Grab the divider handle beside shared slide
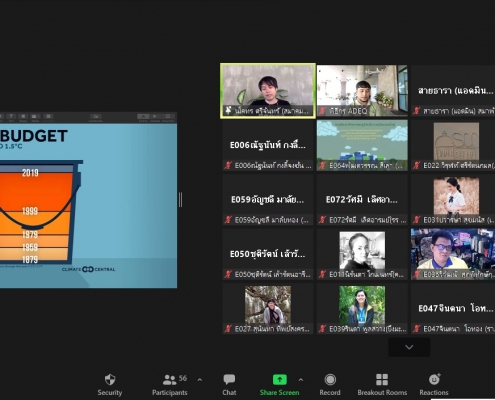Viewport: 495px width, 400px height. 180,200
